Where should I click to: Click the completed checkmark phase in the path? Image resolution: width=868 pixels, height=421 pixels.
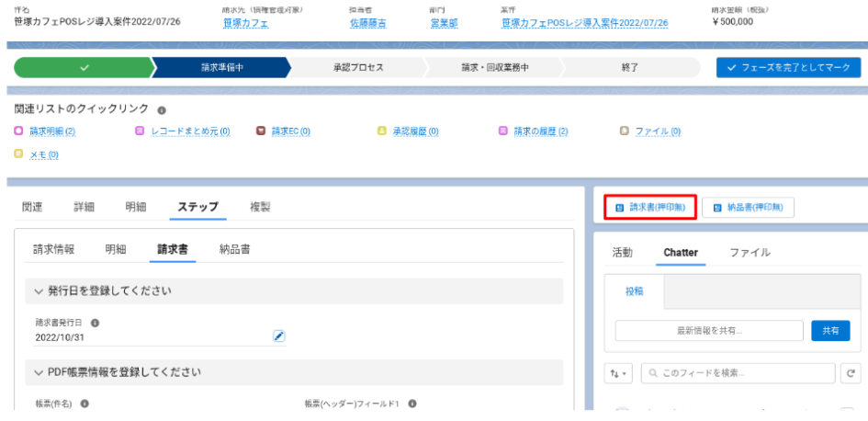pos(83,67)
